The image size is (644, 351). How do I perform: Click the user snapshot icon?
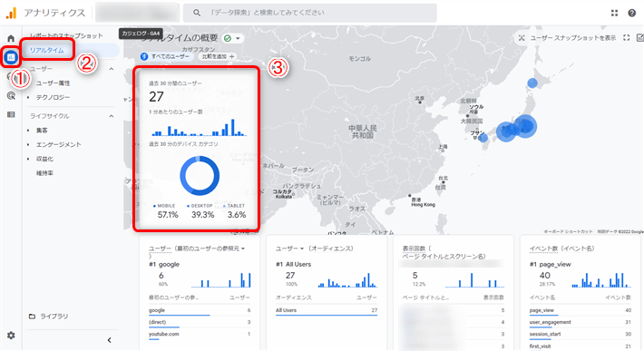tap(522, 38)
